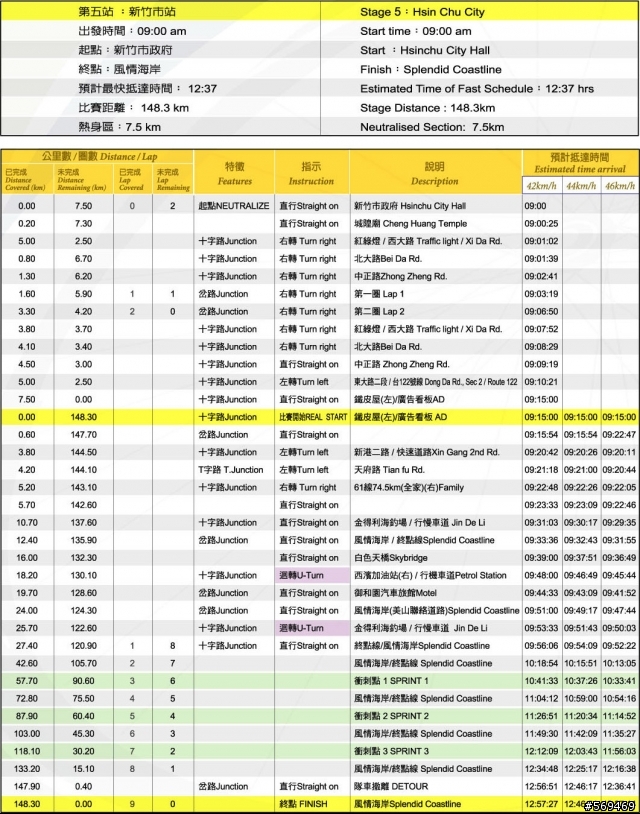
Task: Click 'Finish : Splendid Coastline' line
Action: click(x=430, y=70)
